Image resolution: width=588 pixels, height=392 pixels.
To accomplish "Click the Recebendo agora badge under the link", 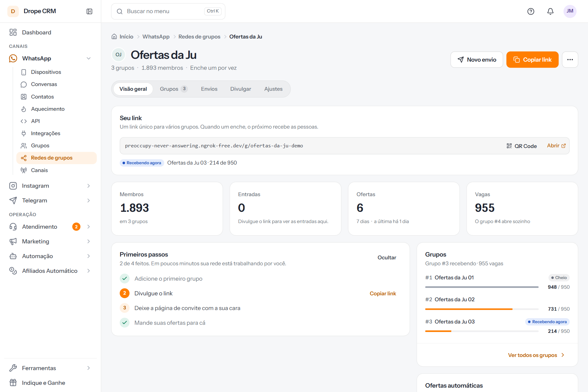I will tap(142, 163).
